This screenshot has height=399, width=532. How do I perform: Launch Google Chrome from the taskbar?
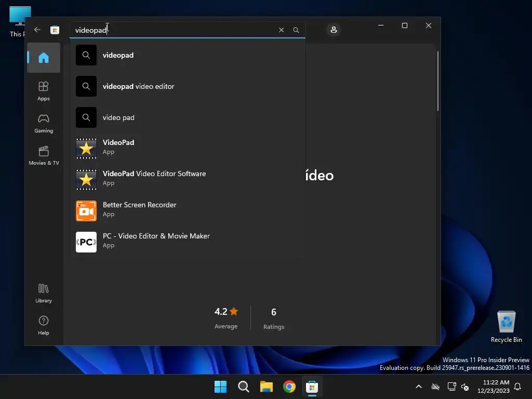(x=289, y=387)
